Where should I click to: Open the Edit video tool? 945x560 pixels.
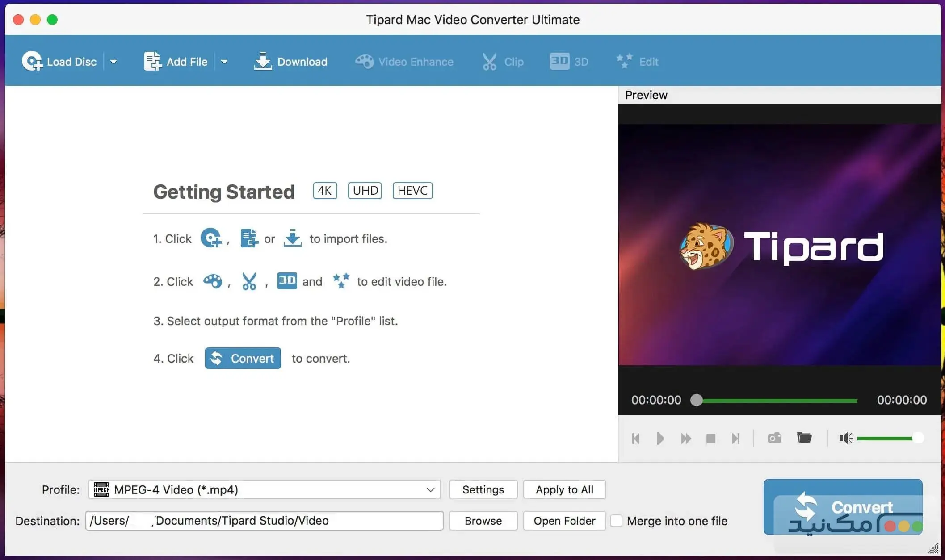tap(637, 61)
